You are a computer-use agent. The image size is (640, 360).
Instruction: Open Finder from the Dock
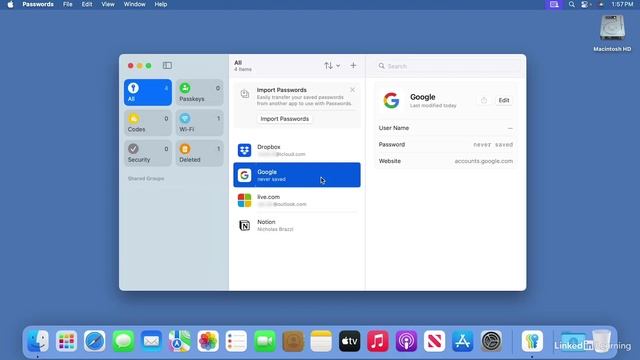38,341
